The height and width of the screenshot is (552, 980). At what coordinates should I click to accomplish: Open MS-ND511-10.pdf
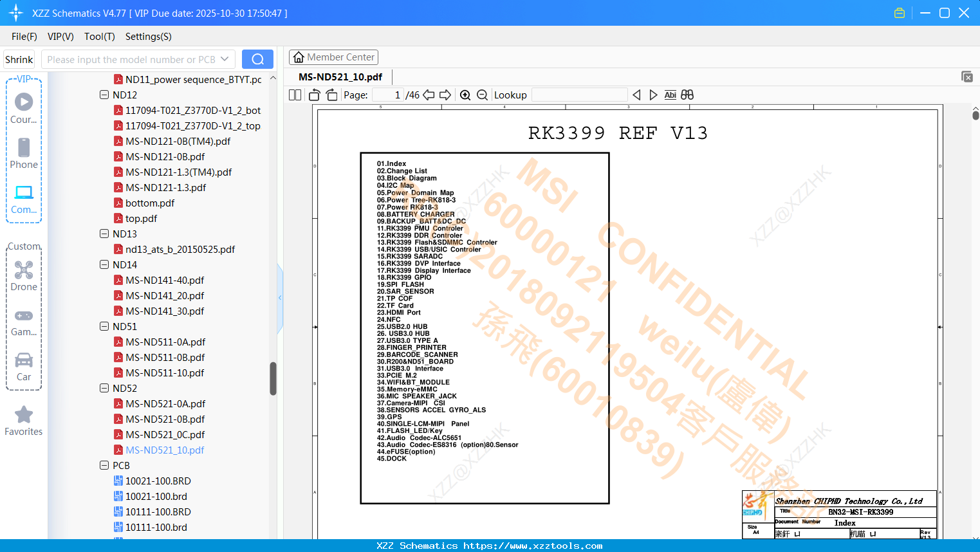[165, 373]
